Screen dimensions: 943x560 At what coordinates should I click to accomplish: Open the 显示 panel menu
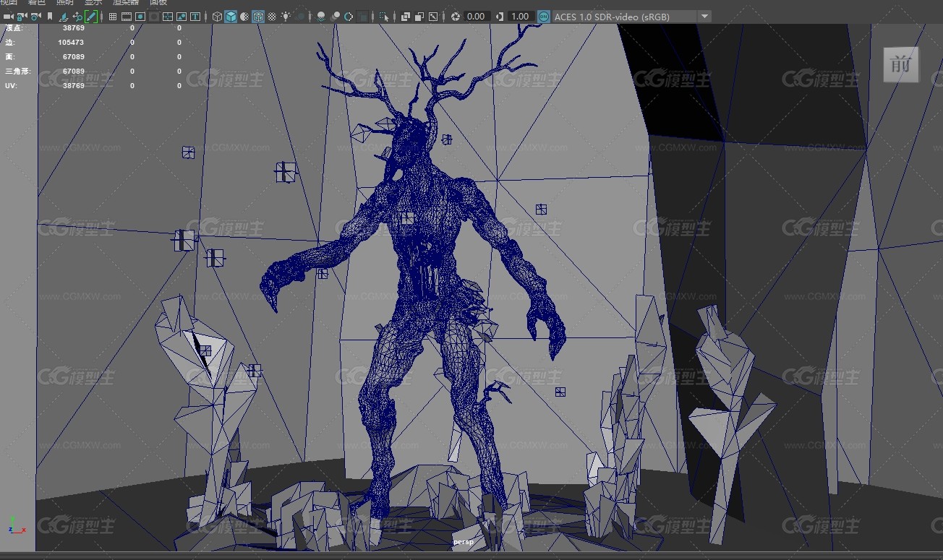[93, 3]
